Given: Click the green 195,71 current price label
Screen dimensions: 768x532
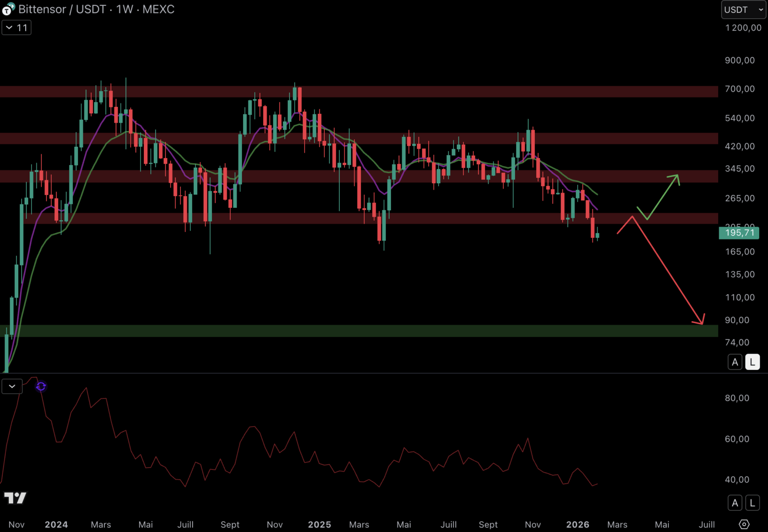Looking at the screenshot, I should pos(738,233).
